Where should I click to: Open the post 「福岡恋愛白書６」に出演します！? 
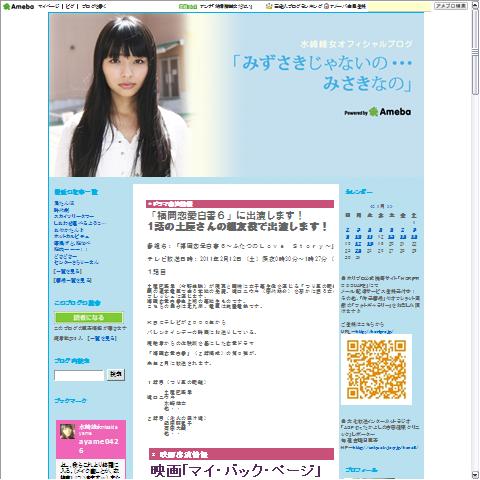[x=227, y=215]
